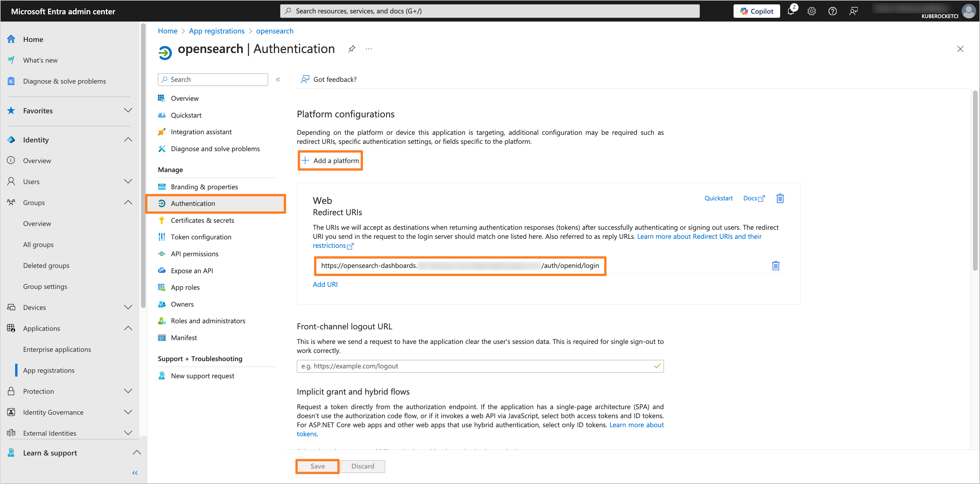Pin the opensearch Authentication page
This screenshot has height=484, width=980.
(x=352, y=49)
